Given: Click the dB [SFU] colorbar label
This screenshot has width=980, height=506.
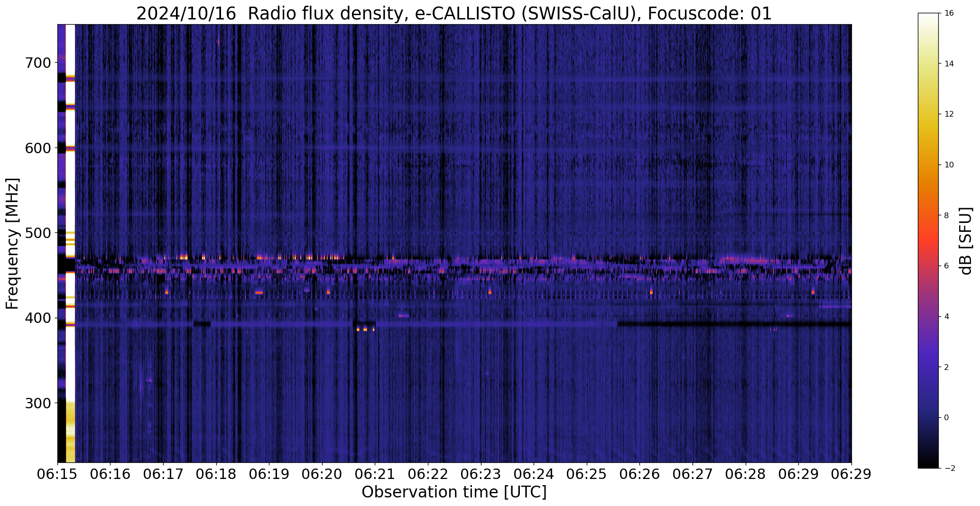Looking at the screenshot, I should [x=966, y=241].
